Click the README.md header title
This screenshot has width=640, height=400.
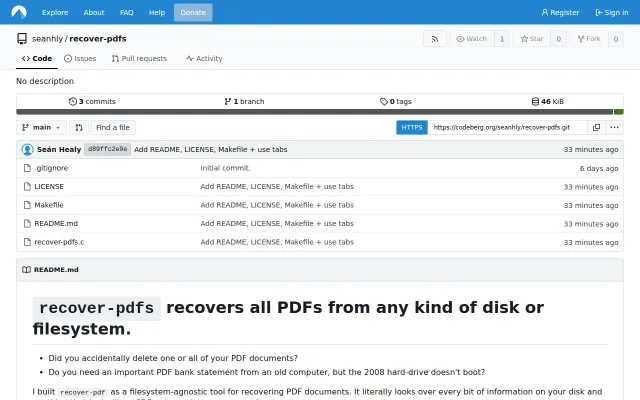point(56,270)
